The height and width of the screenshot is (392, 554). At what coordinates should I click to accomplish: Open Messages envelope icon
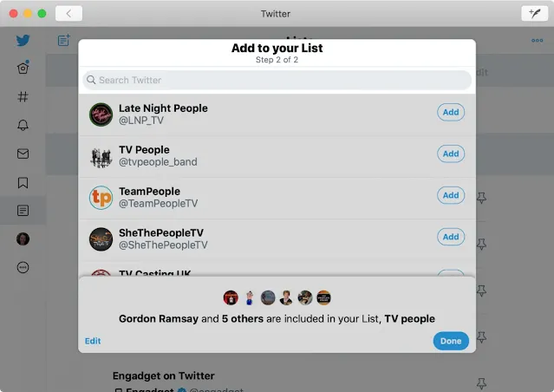(x=23, y=154)
